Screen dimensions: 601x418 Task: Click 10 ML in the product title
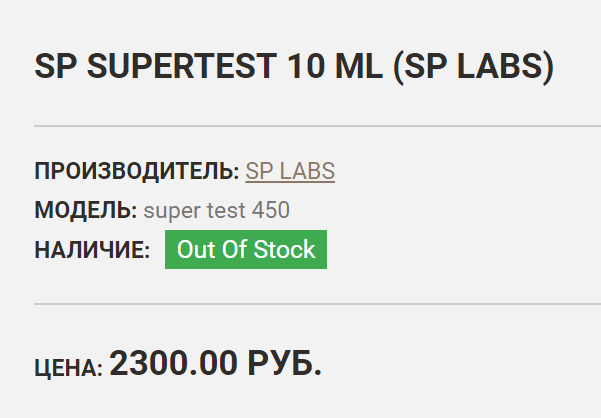tap(334, 66)
